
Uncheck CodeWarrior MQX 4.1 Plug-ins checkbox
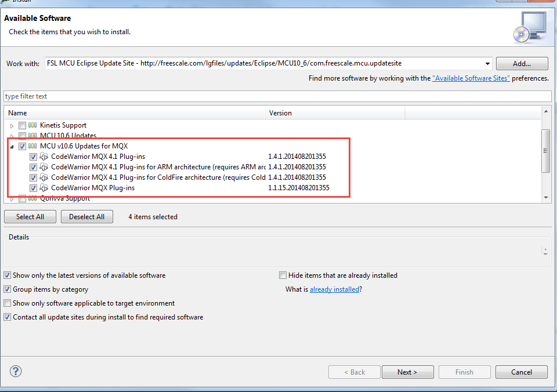point(34,157)
